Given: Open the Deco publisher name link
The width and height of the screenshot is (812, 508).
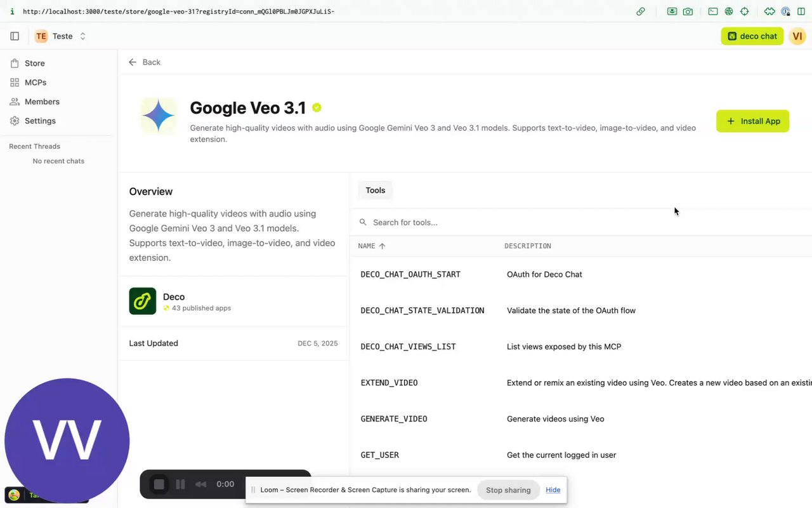Looking at the screenshot, I should pyautogui.click(x=174, y=297).
